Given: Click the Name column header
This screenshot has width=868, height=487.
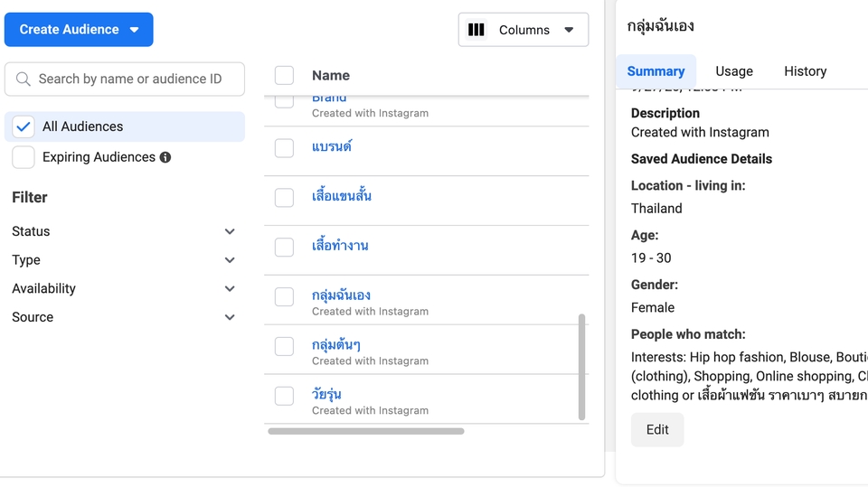Looking at the screenshot, I should coord(331,75).
